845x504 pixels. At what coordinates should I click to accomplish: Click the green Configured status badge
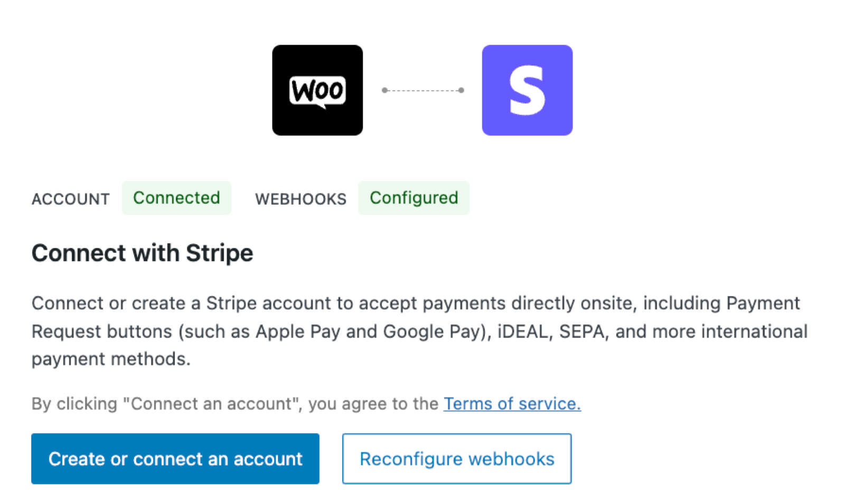tap(414, 198)
